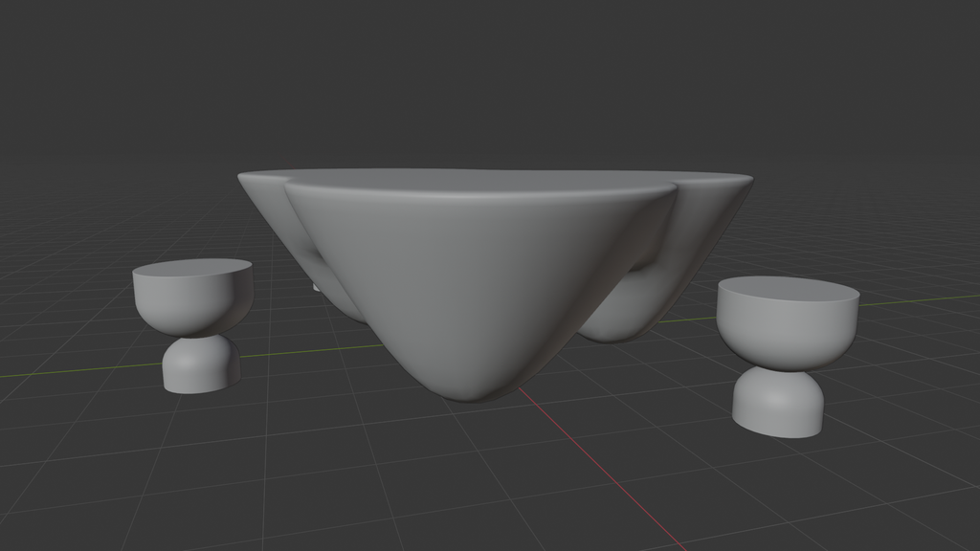Select the stool left of the table
980x551 pixels.
pos(193,325)
